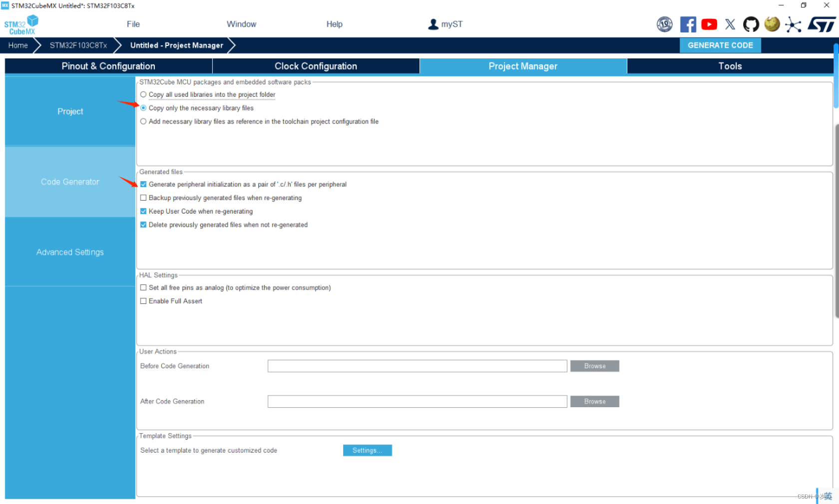Click the Before Code Generation input field

417,366
